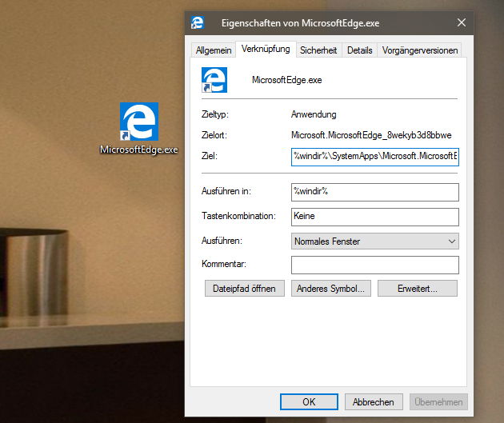Switch to the Allgemein tab
504x423 pixels.
coord(214,50)
